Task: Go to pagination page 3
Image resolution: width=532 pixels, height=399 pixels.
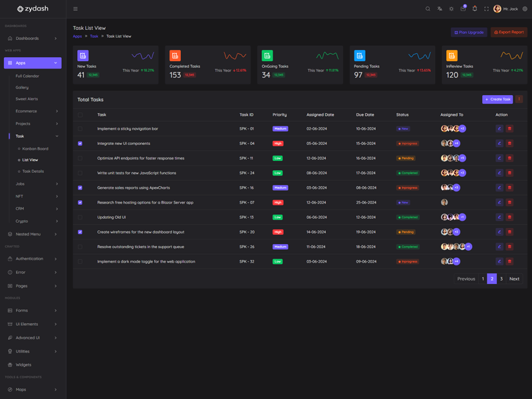Action: click(501, 279)
